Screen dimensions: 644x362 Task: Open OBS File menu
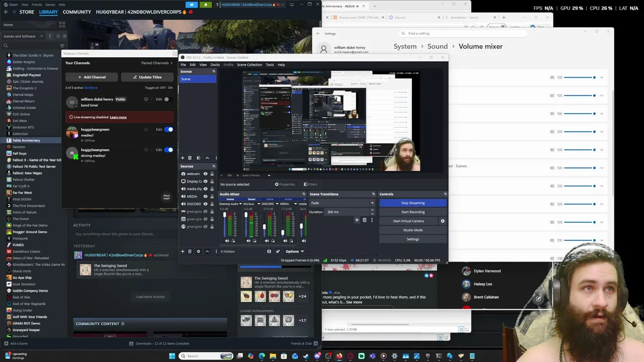[183, 65]
